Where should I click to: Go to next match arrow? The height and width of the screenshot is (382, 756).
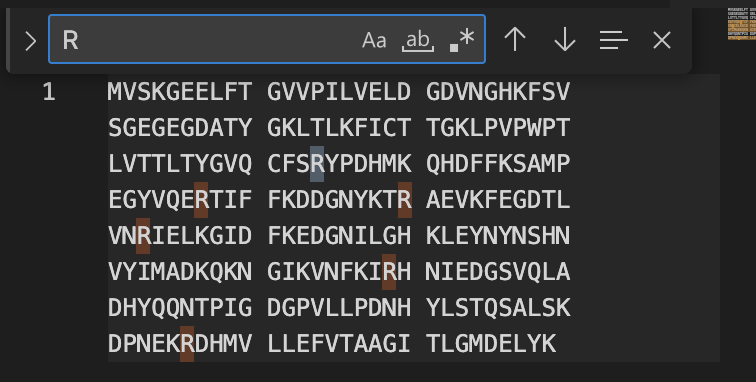565,40
